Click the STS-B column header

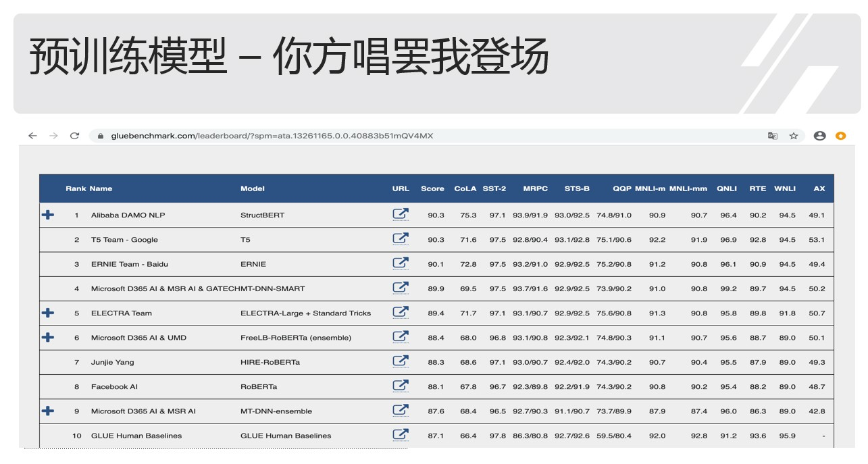click(x=577, y=188)
